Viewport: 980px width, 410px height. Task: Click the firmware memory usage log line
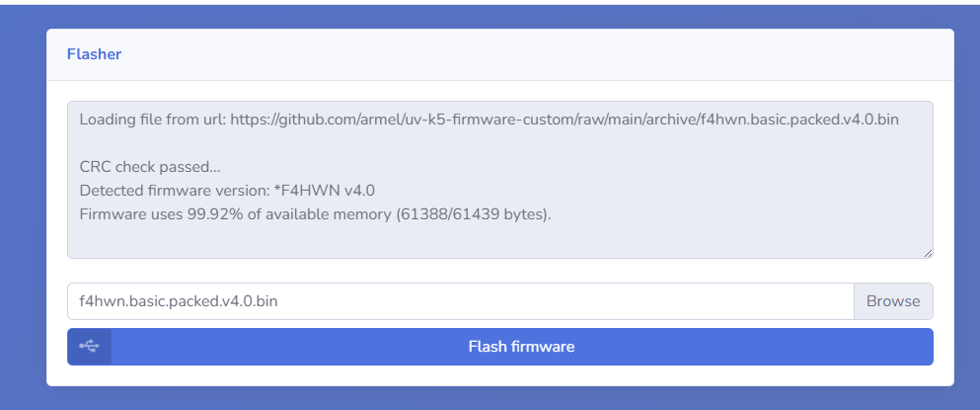[314, 214]
